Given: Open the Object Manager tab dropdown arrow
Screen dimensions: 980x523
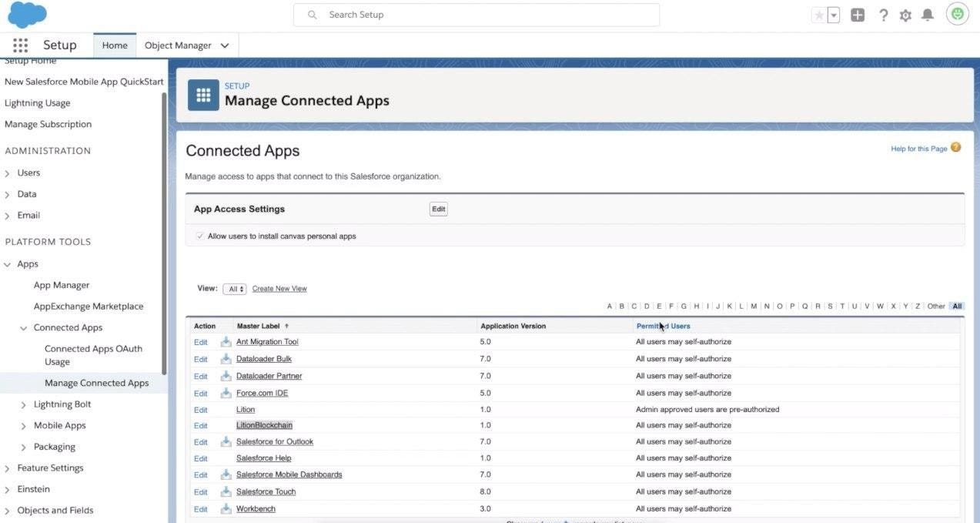Looking at the screenshot, I should tap(225, 45).
